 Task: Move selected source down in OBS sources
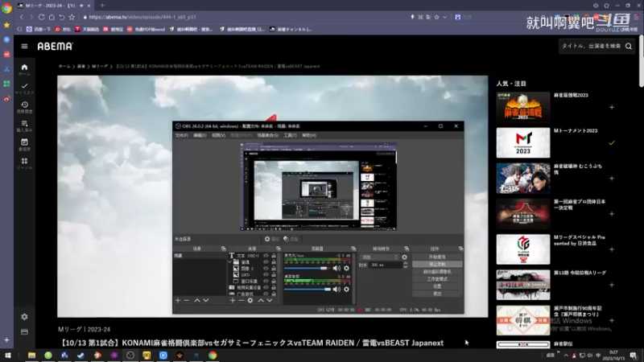(270, 300)
